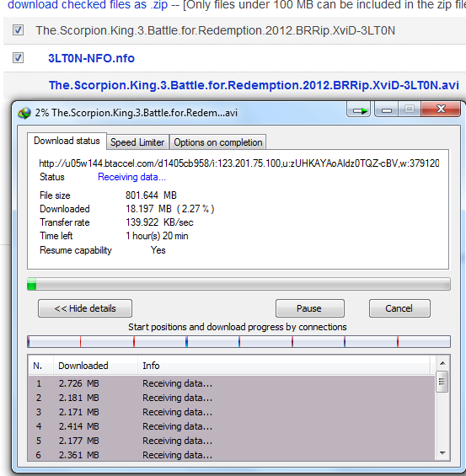Screen dimensions: 466x476
Task: Cancel the download
Action: pos(399,308)
